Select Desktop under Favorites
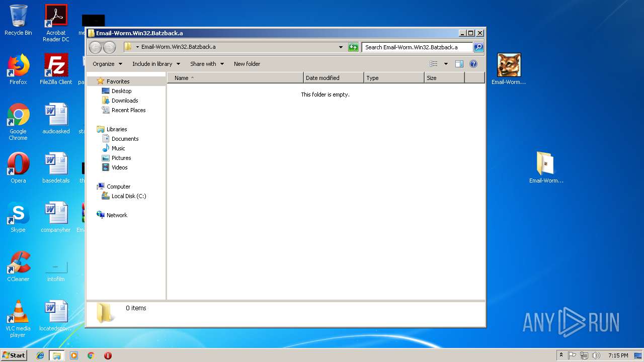 (x=121, y=91)
